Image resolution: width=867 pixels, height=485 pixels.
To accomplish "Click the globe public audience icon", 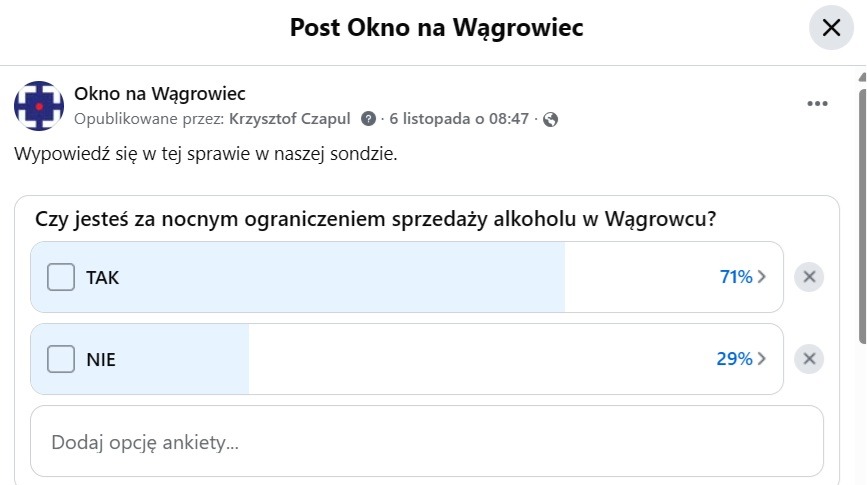I will (550, 119).
